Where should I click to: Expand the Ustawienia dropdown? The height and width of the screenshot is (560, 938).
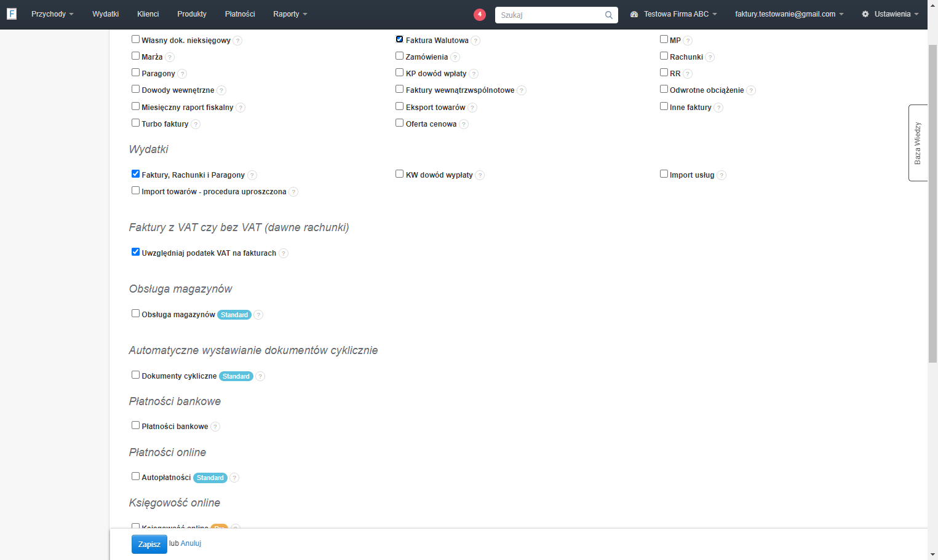pos(896,14)
